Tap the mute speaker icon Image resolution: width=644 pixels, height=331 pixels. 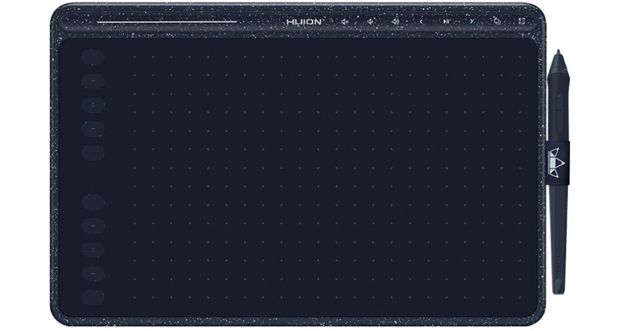345,22
